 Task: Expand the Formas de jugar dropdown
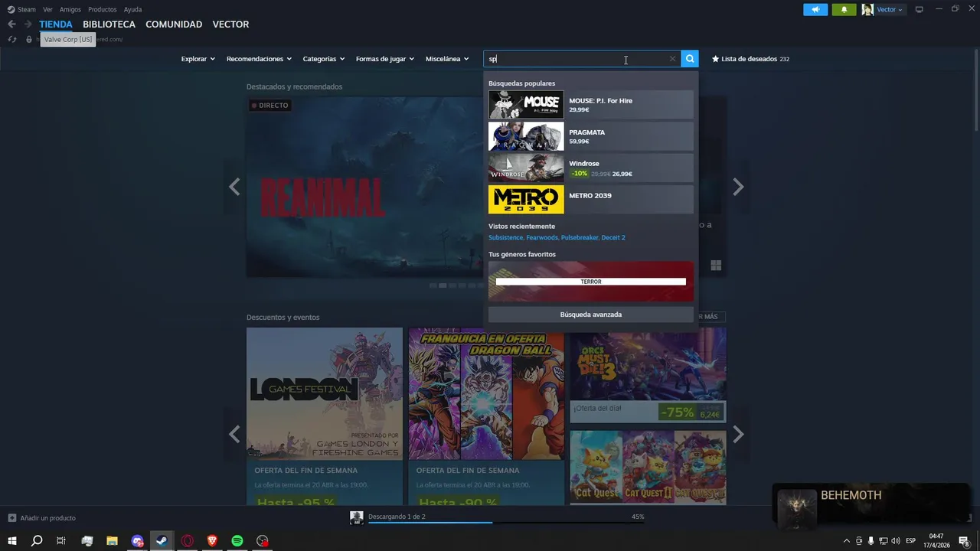point(385,59)
